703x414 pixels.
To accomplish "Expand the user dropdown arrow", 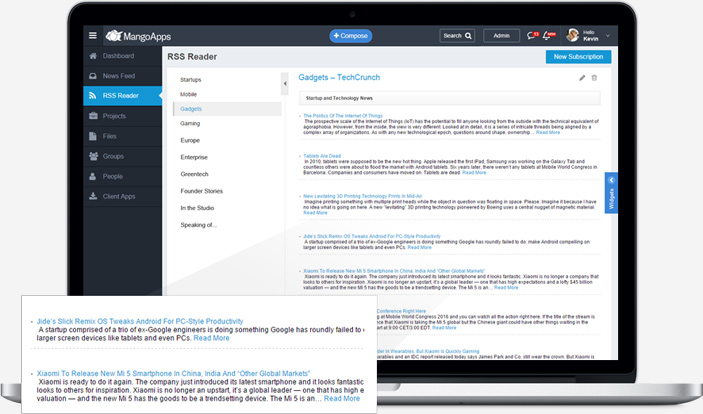I will (x=608, y=36).
